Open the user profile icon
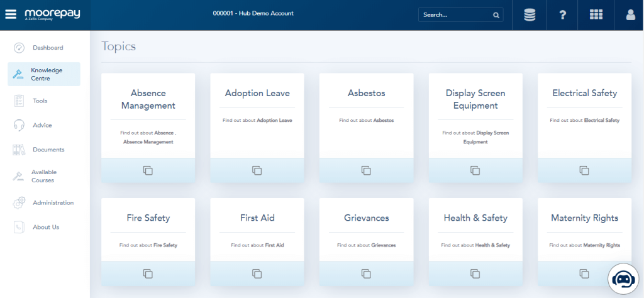The height and width of the screenshot is (298, 644). (630, 15)
